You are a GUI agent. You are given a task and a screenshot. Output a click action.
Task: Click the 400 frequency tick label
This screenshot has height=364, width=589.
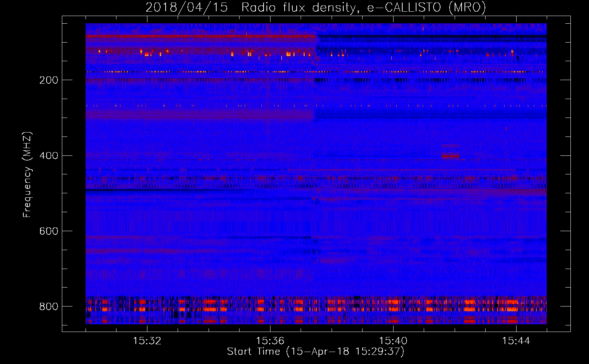49,156
